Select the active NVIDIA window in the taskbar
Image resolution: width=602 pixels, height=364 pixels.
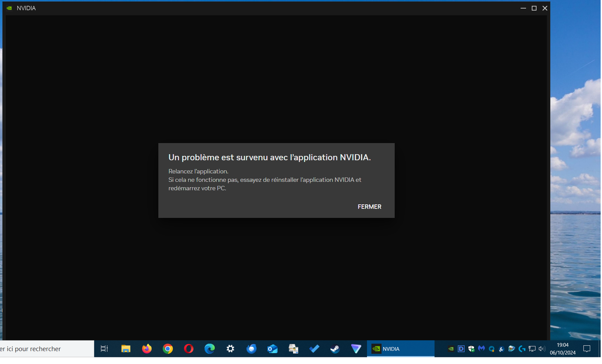click(400, 349)
